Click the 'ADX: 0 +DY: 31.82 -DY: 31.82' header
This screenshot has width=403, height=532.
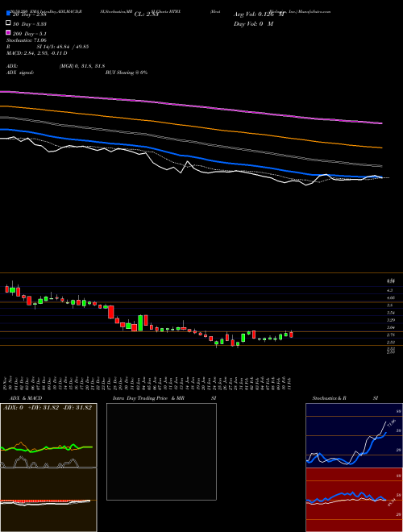point(48,408)
